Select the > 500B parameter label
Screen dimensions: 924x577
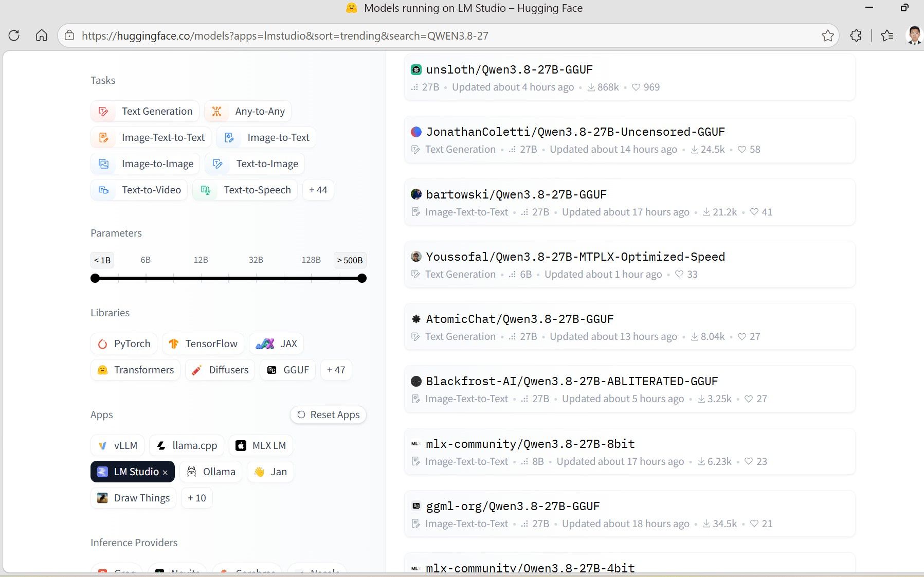pyautogui.click(x=350, y=260)
